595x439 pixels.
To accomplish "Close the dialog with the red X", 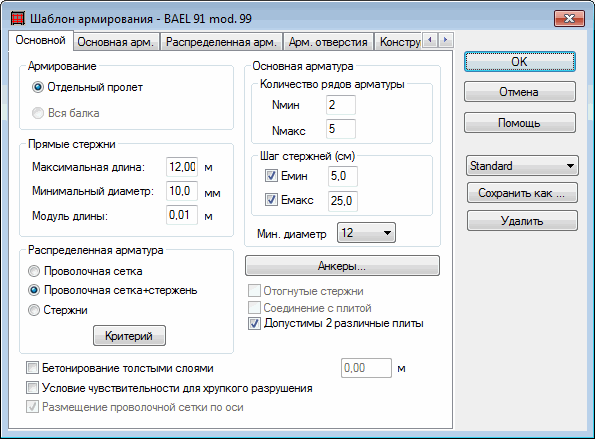I will click(569, 18).
